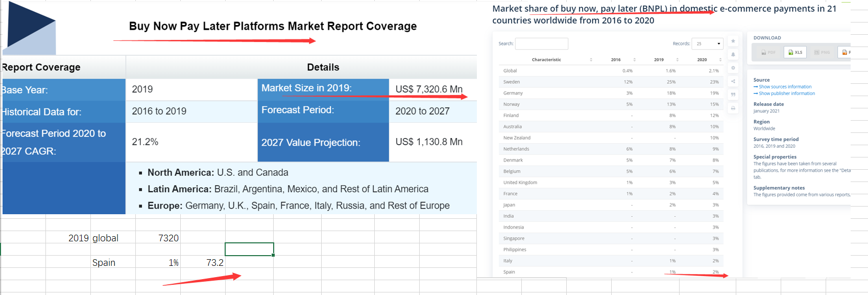Click the North America region bullet
The height and width of the screenshot is (295, 868).
[x=218, y=173]
